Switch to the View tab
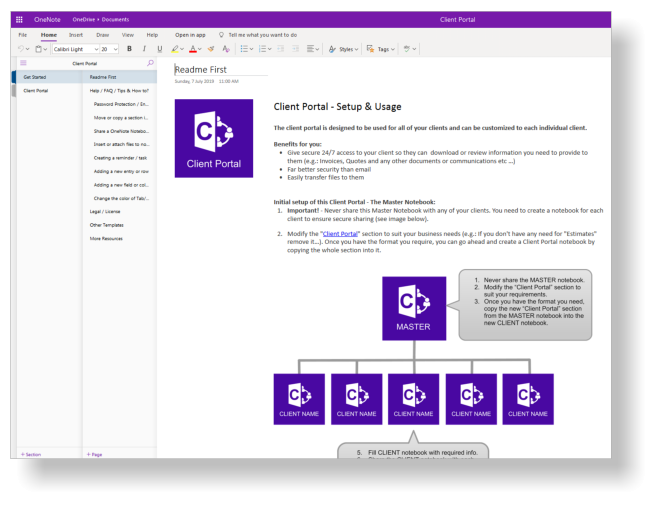 tap(128, 35)
